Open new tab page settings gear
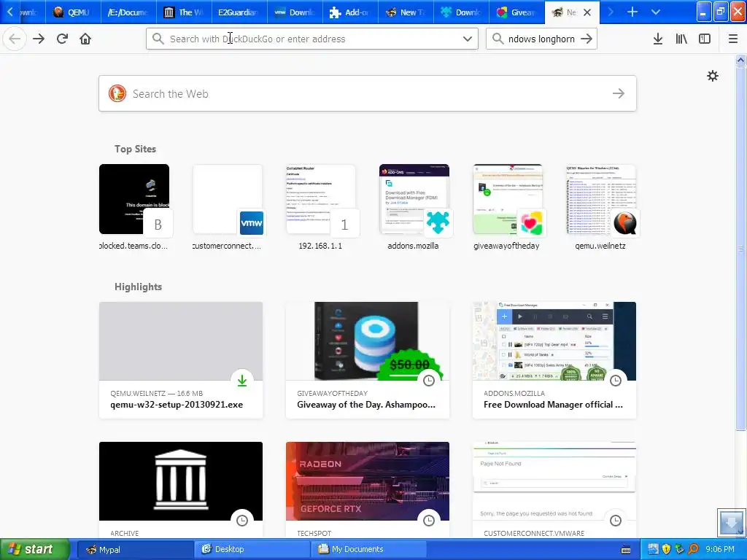 pos(712,76)
